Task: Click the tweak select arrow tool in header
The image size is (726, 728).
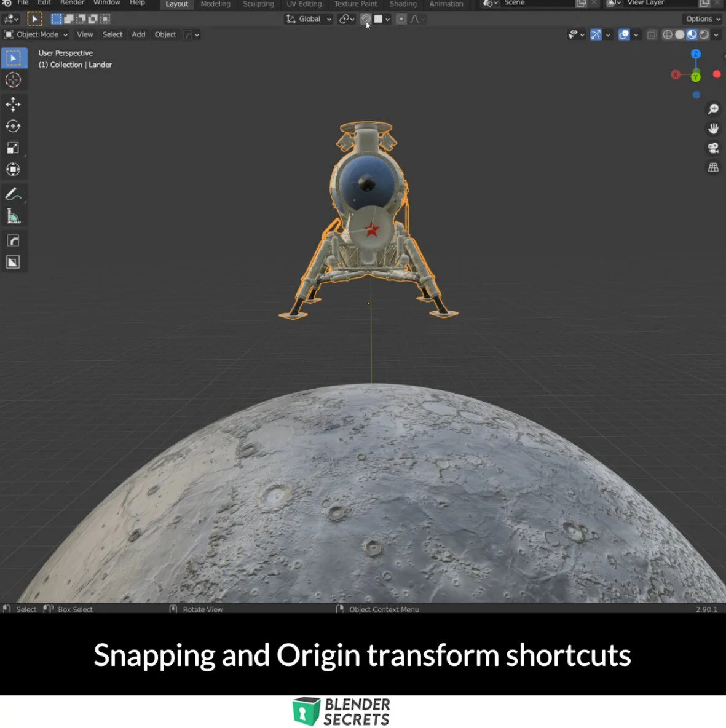Action: pos(34,19)
